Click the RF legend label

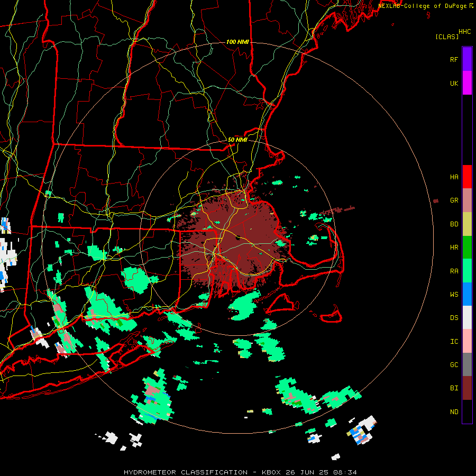coord(454,59)
